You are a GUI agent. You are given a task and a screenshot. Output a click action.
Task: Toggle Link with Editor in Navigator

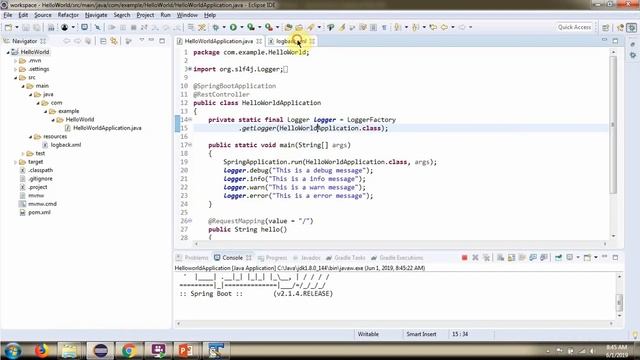point(114,41)
